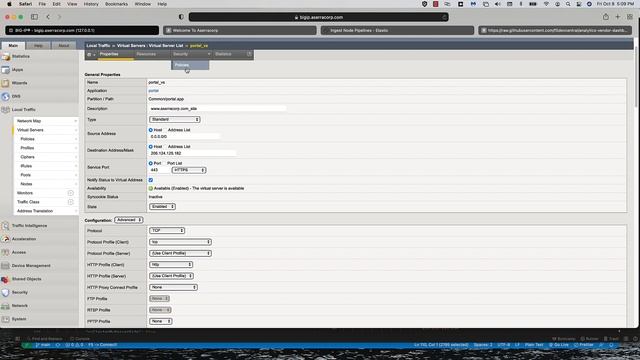Open Spotlight search in menu bar

pyautogui.click(x=568, y=4)
